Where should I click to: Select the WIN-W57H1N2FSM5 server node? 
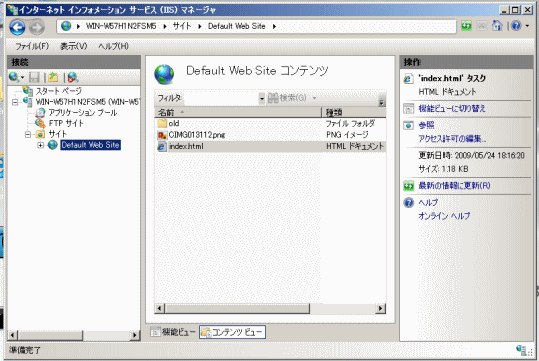pyautogui.click(x=87, y=102)
